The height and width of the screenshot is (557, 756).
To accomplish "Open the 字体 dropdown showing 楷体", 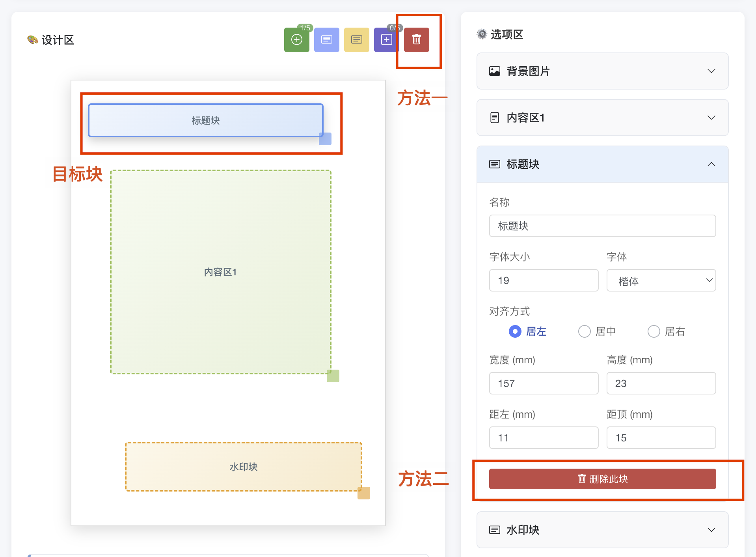I will [661, 280].
